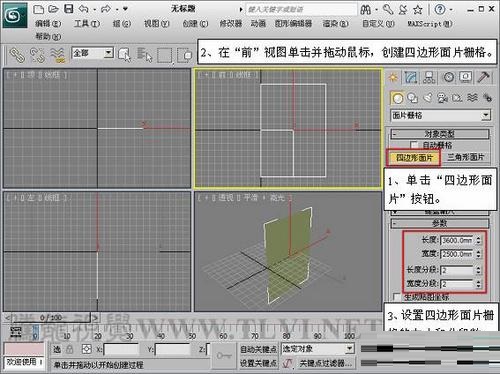Open the 全部 selection filter dropdown

pos(109,53)
